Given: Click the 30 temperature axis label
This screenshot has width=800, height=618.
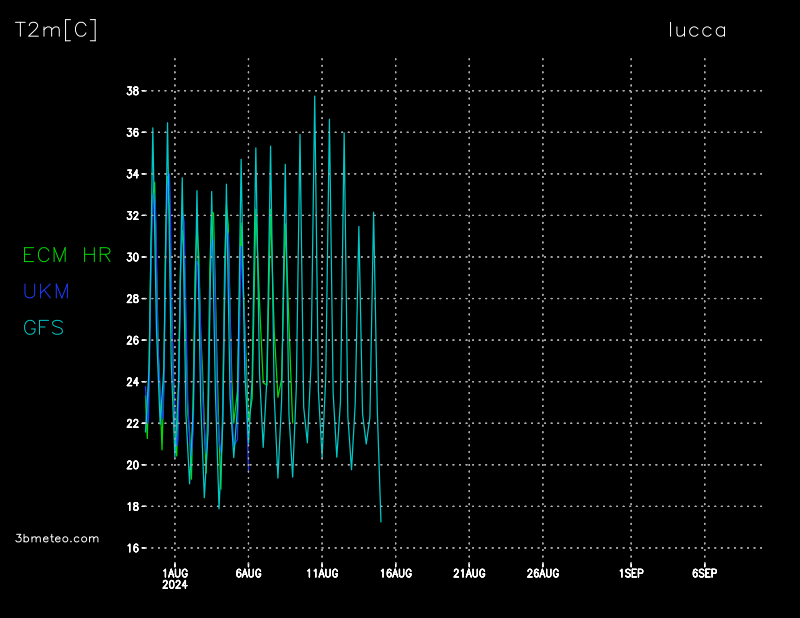Looking at the screenshot, I should [132, 257].
